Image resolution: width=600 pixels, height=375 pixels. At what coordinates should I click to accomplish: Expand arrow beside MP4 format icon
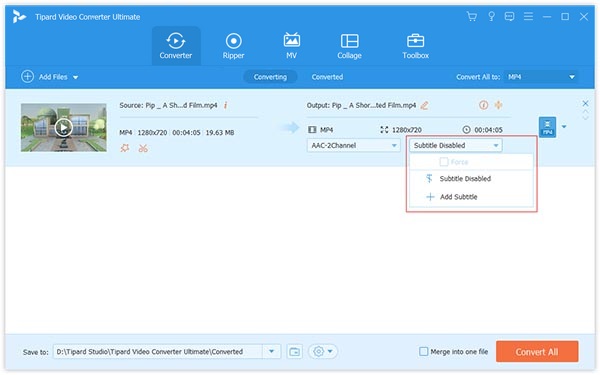[x=564, y=127]
